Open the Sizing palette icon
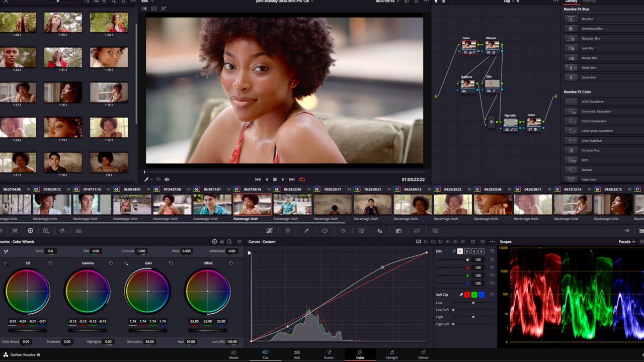 pos(417,231)
